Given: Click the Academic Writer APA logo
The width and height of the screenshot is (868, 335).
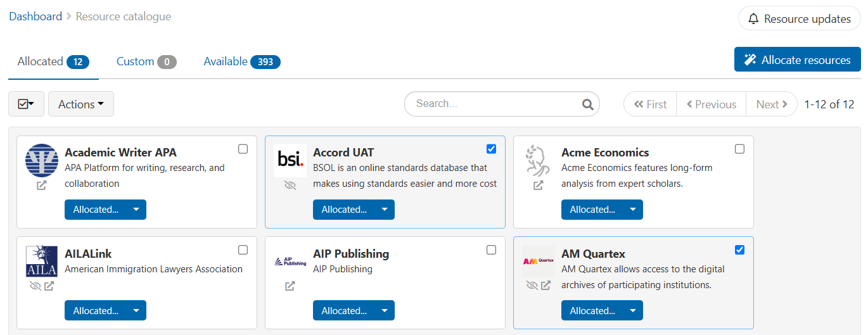Looking at the screenshot, I should tap(42, 160).
